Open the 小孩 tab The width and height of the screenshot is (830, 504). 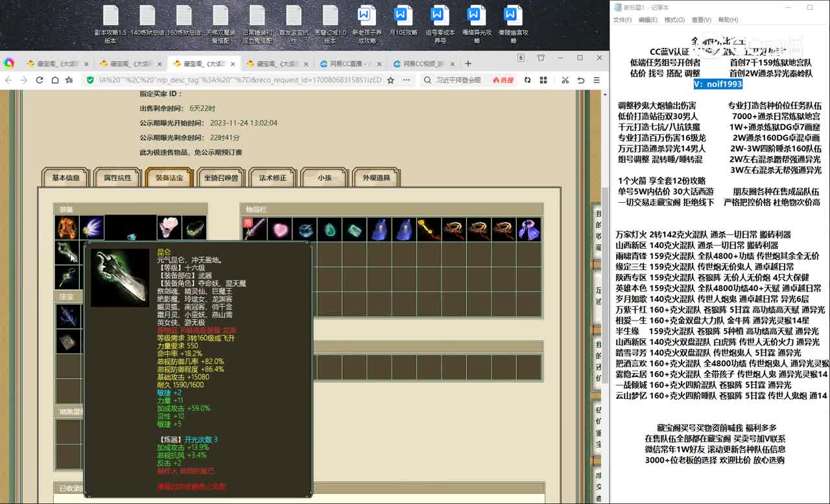click(324, 178)
